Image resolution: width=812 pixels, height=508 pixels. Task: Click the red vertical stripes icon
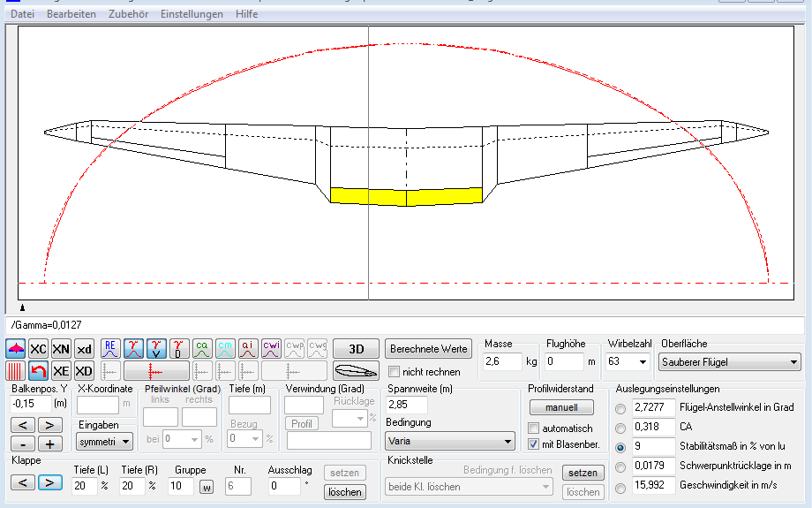click(x=16, y=371)
